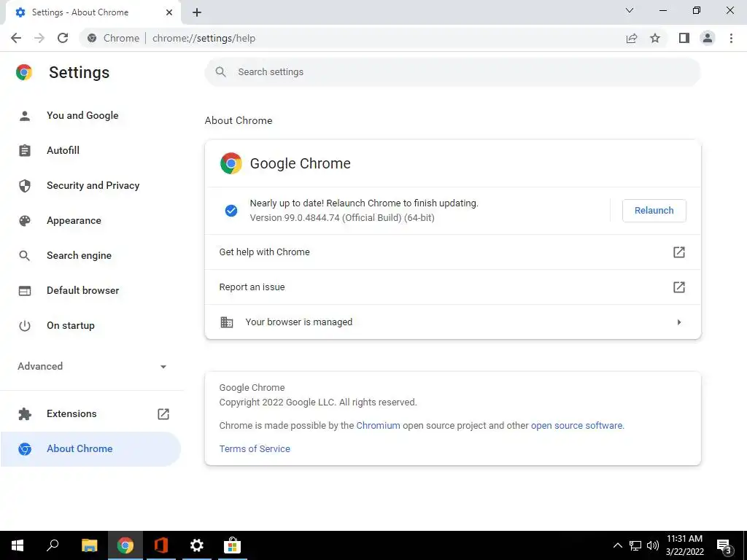Click the share page icon in the address bar

pyautogui.click(x=632, y=38)
